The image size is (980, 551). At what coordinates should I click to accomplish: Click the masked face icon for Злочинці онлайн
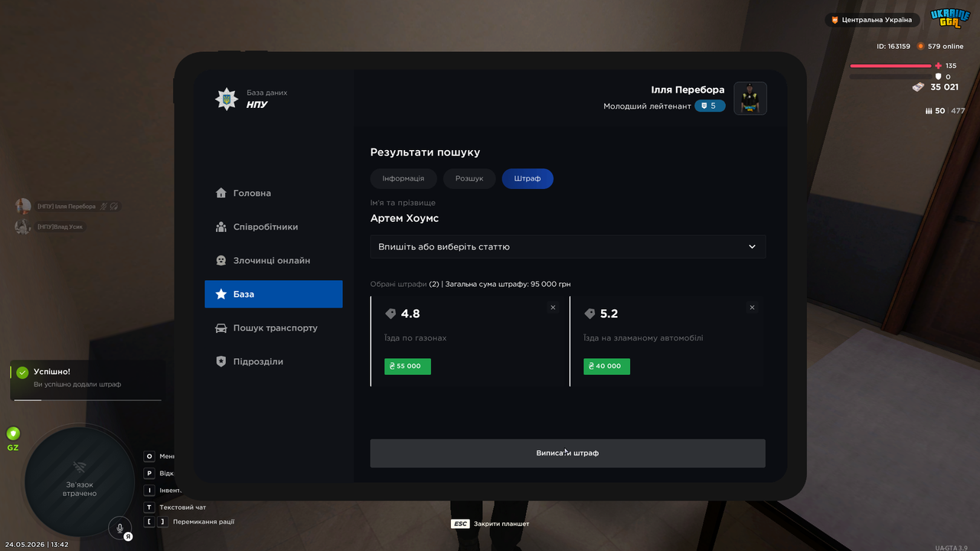(x=221, y=260)
